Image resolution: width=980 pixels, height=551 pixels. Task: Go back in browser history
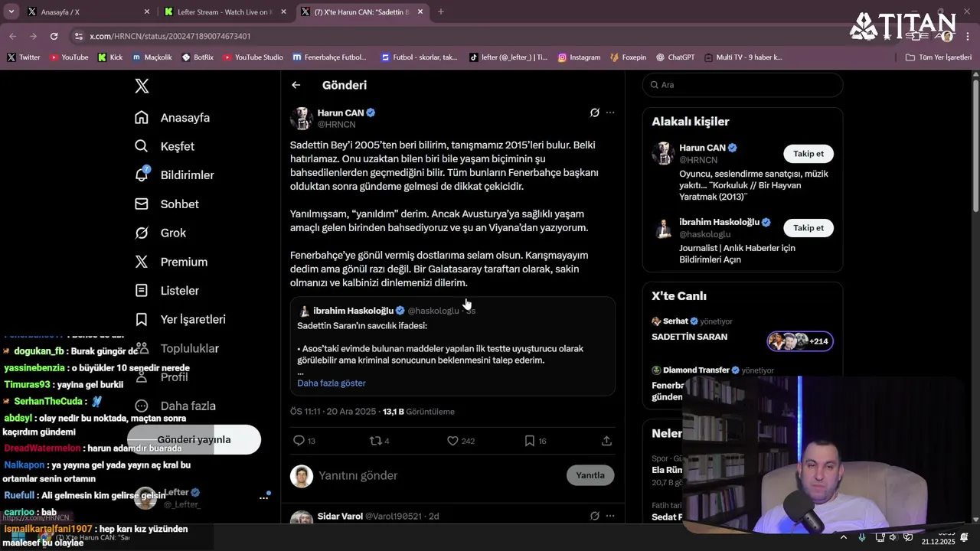click(12, 36)
